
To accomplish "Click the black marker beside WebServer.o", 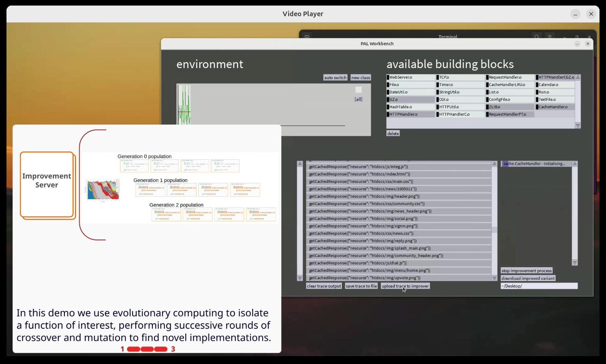I will point(388,77).
